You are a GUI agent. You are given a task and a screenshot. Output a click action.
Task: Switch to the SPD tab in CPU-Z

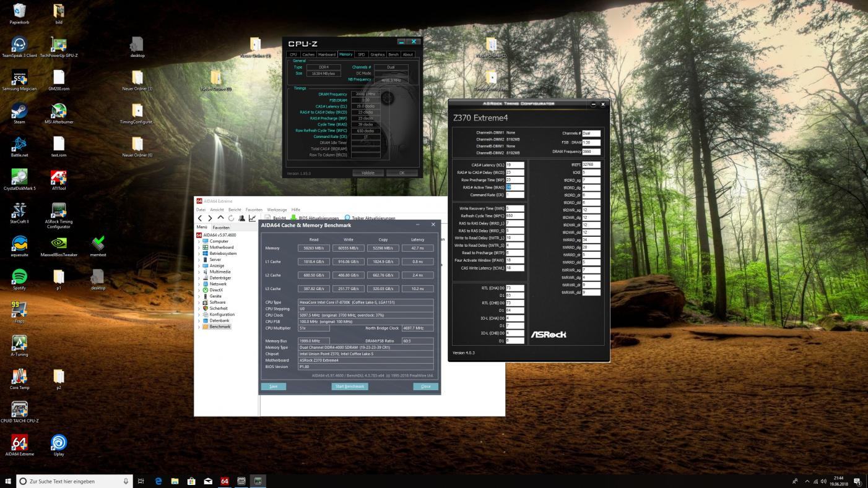(362, 54)
